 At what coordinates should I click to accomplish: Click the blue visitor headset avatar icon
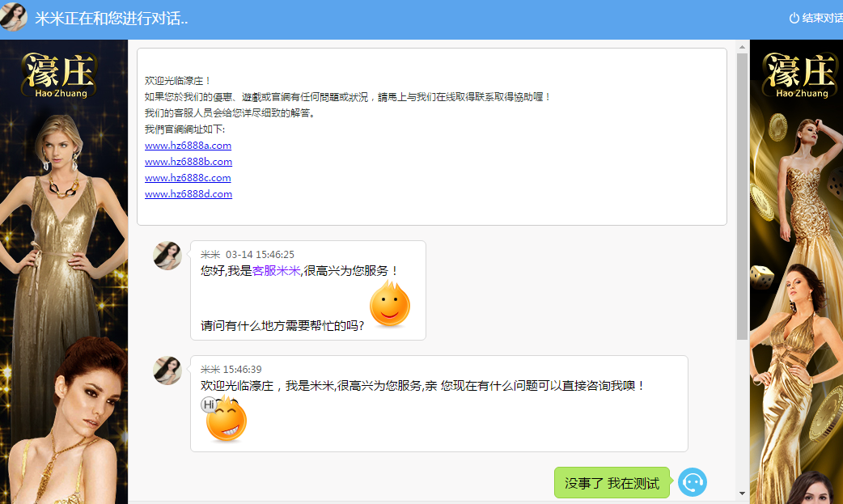click(692, 482)
